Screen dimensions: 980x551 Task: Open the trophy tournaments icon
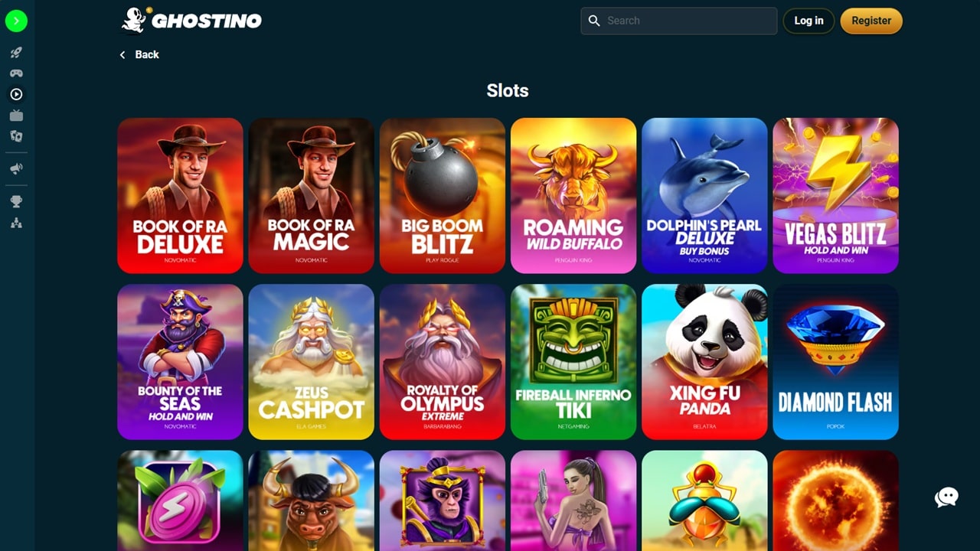coord(16,202)
